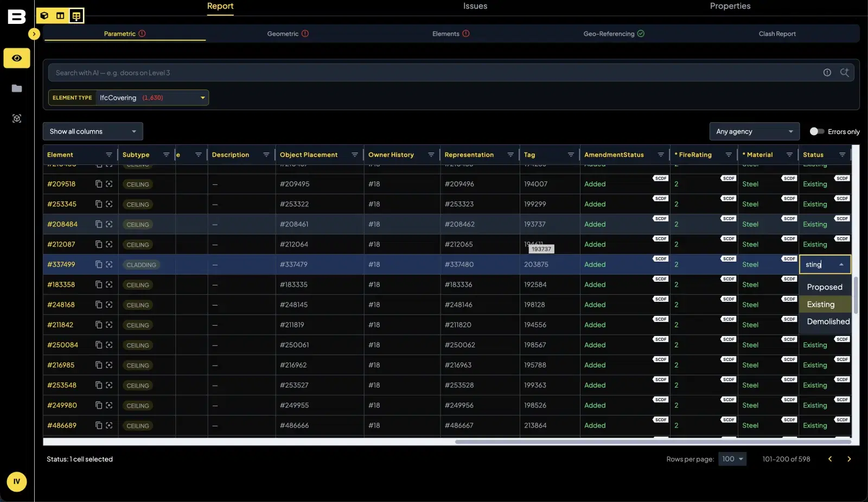
Task: Select Proposed from the status list
Action: coord(825,287)
